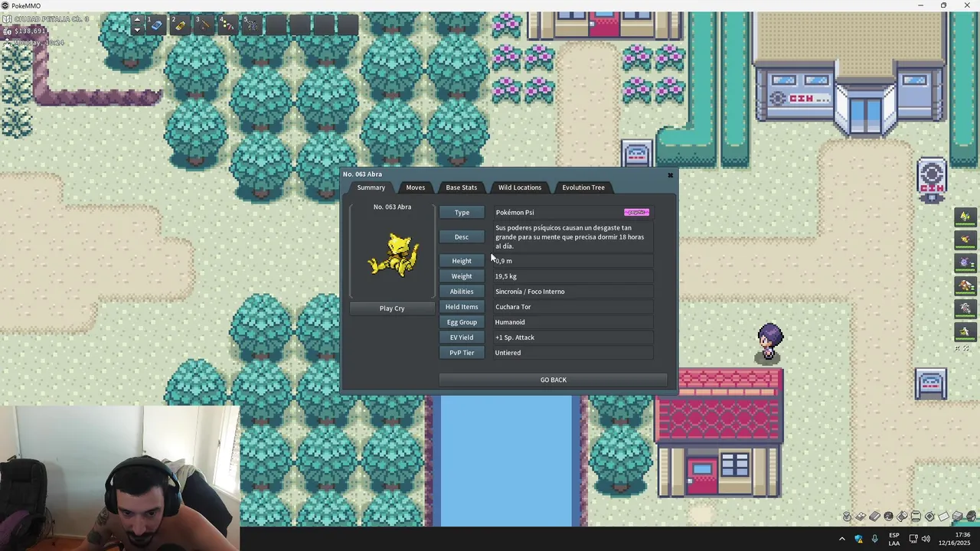This screenshot has width=980, height=551.
Task: Open the envelope mail icon in bottom menu
Action: 943,517
